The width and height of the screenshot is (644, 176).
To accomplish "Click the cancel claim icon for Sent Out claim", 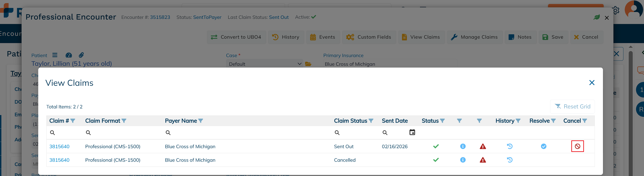I will point(577,146).
